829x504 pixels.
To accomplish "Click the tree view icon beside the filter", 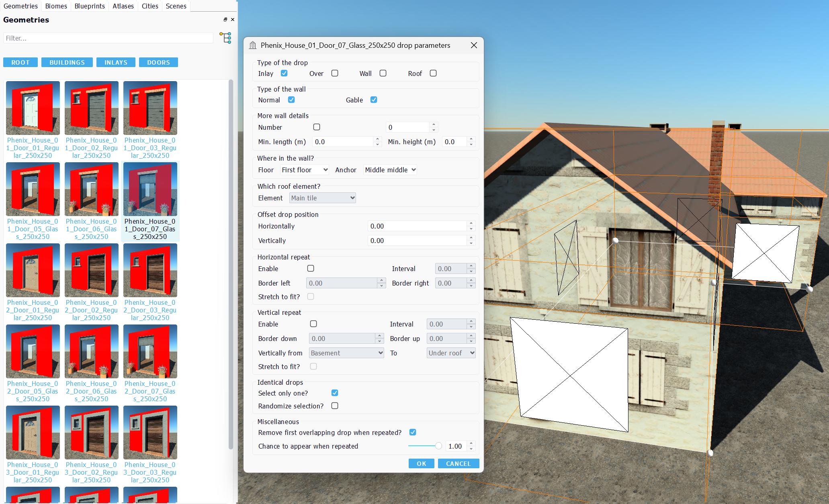I will 225,38.
